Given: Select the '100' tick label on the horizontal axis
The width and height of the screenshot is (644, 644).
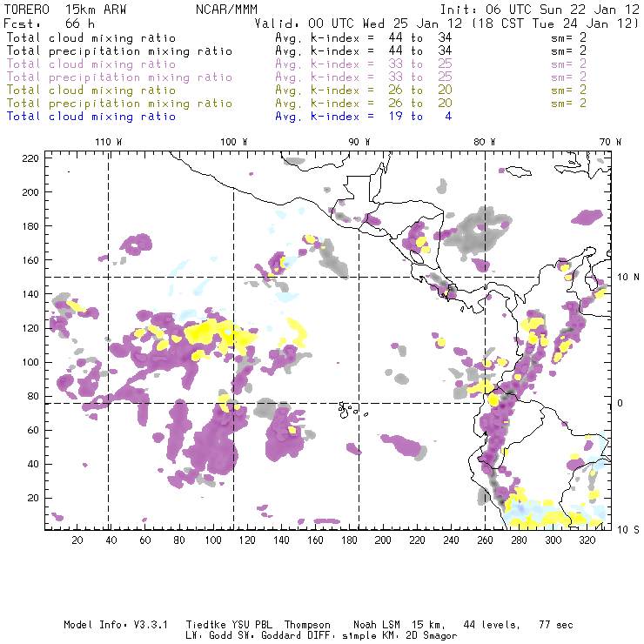Looking at the screenshot, I should 213,540.
